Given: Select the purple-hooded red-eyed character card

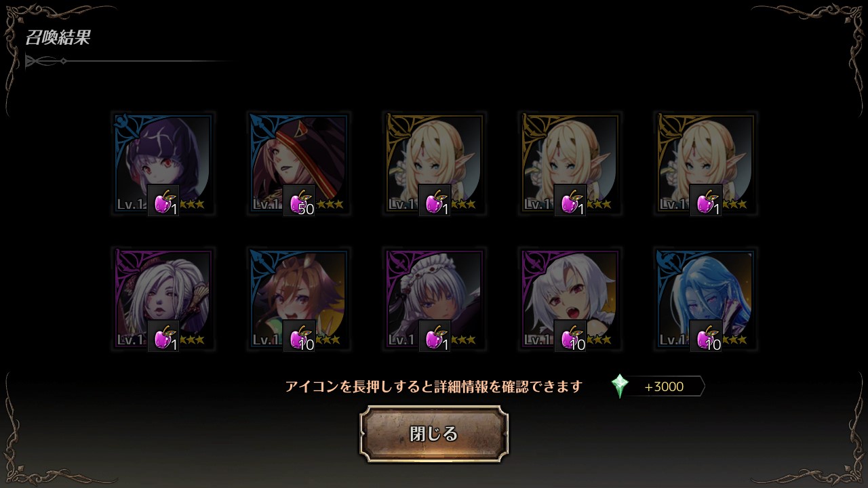Looking at the screenshot, I should pos(163,163).
